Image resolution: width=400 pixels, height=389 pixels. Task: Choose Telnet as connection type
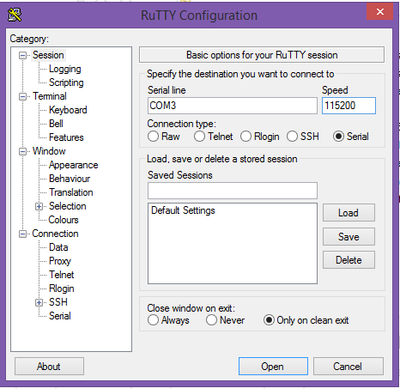pyautogui.click(x=213, y=136)
